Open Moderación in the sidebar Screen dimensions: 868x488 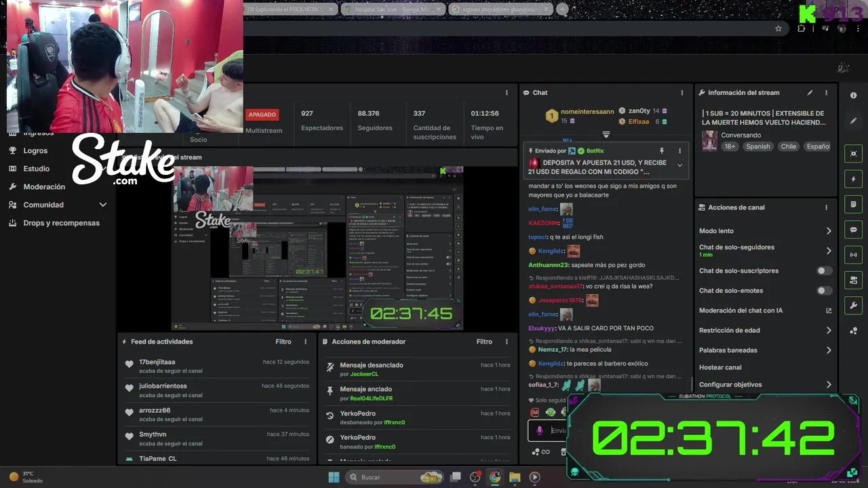(x=44, y=187)
